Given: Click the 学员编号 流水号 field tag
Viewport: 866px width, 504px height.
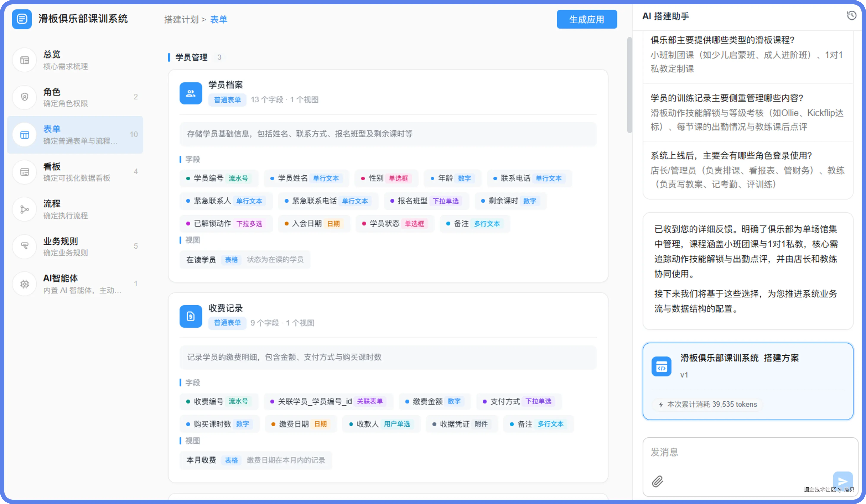Looking at the screenshot, I should pyautogui.click(x=219, y=178).
